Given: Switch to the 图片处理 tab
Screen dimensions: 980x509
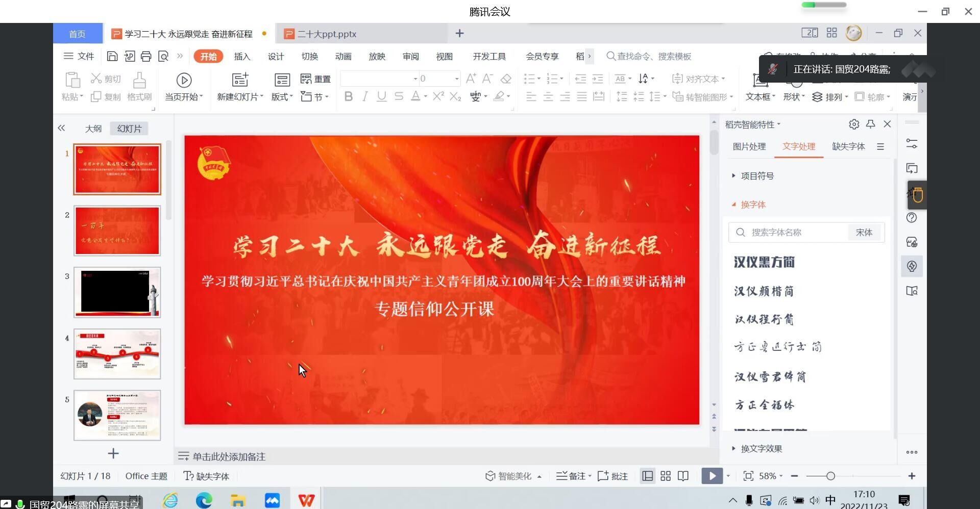Looking at the screenshot, I should pyautogui.click(x=749, y=147).
